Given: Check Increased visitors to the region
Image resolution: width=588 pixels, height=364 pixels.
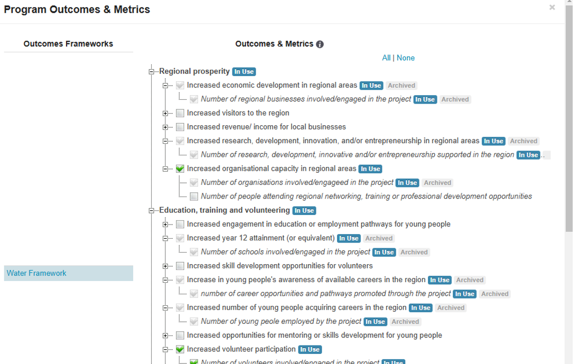Looking at the screenshot, I should 180,113.
